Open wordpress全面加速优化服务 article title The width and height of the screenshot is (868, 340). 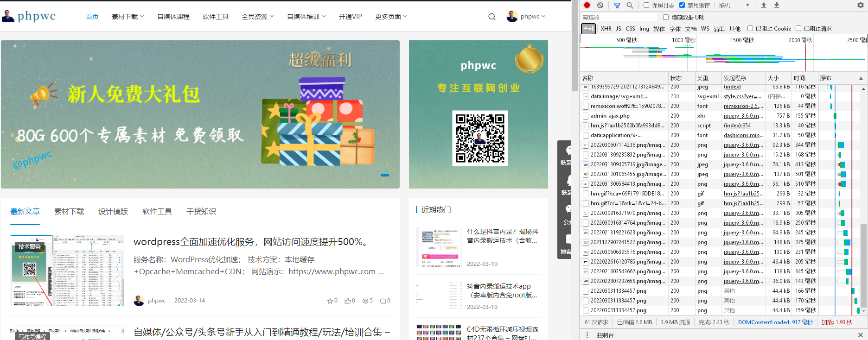253,242
